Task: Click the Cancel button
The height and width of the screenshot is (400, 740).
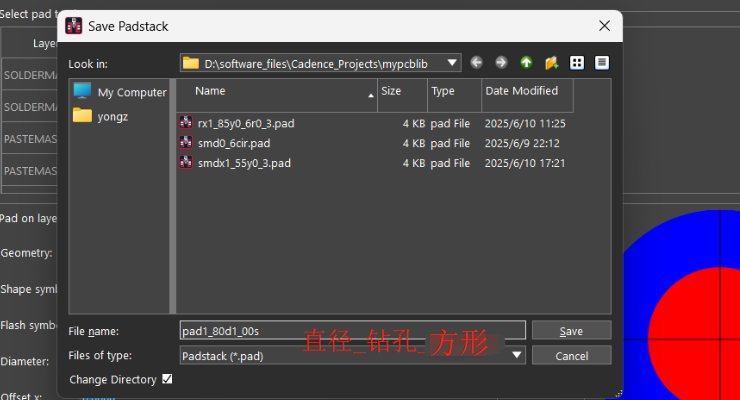Action: click(572, 355)
